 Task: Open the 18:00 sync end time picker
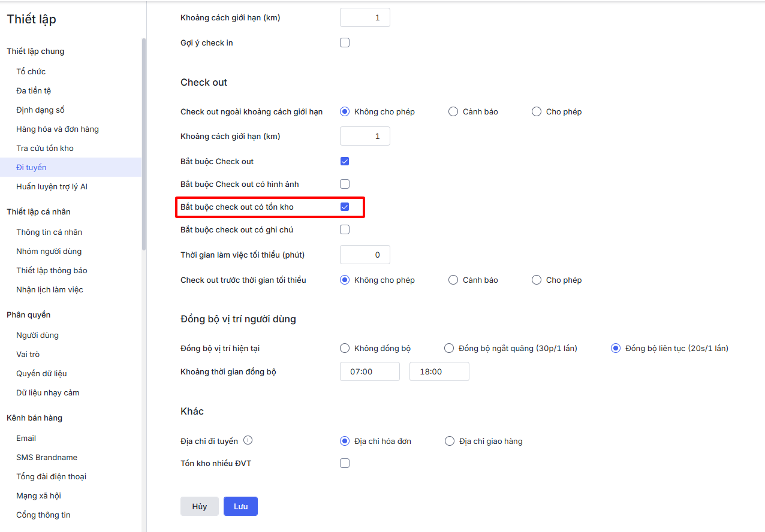(x=439, y=371)
